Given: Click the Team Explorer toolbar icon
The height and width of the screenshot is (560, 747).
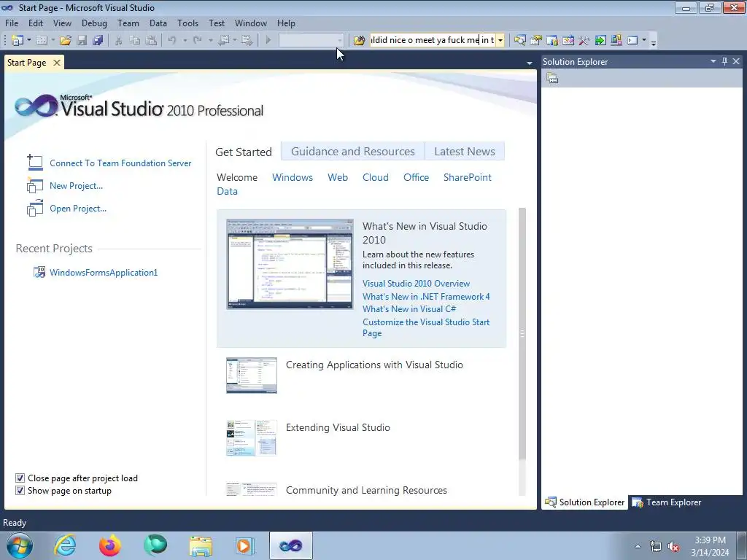Looking at the screenshot, I should click(x=552, y=41).
